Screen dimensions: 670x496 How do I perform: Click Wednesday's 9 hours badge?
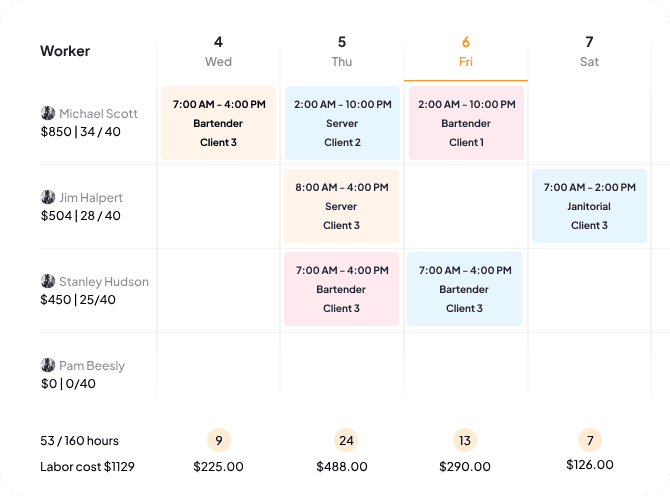click(219, 440)
